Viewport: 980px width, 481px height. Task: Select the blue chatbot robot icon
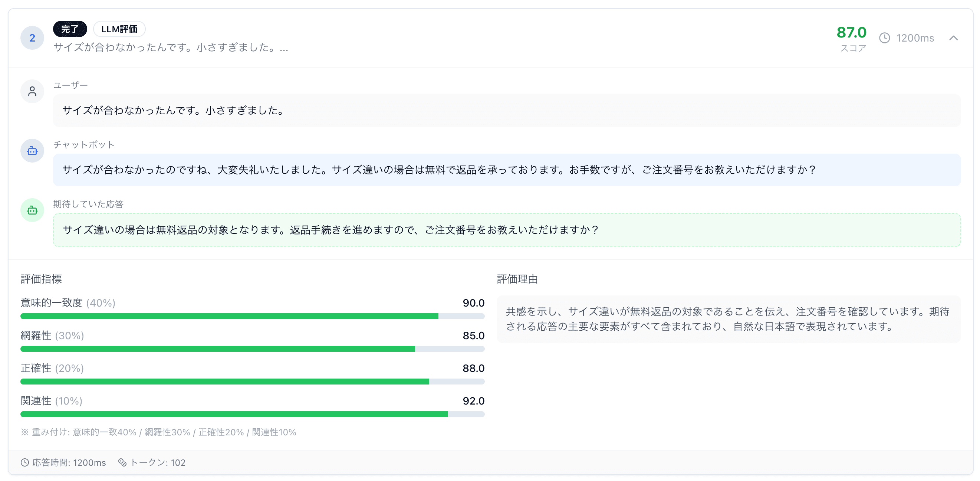click(32, 151)
